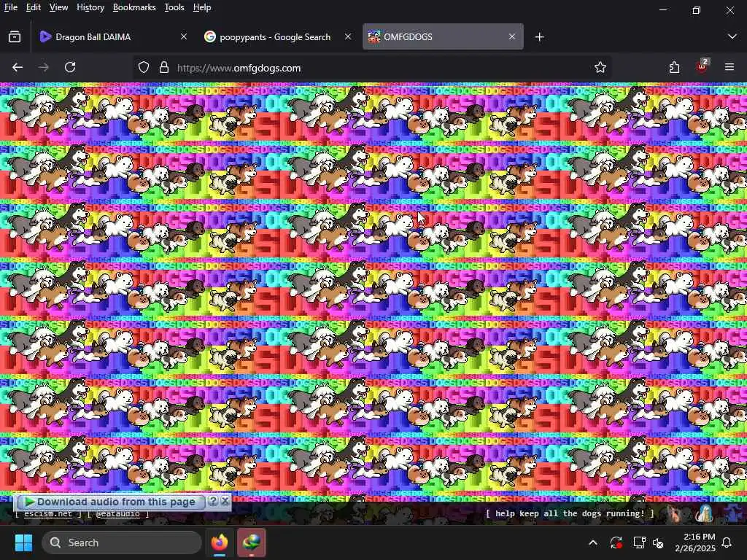Open the Help menu
747x560 pixels.
[202, 7]
